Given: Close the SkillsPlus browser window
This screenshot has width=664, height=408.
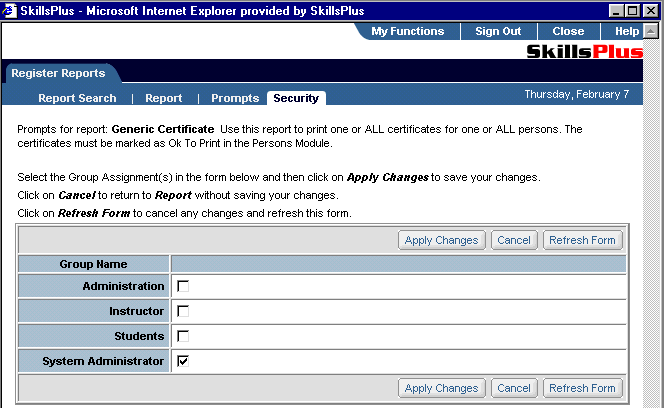Looking at the screenshot, I should point(650,11).
